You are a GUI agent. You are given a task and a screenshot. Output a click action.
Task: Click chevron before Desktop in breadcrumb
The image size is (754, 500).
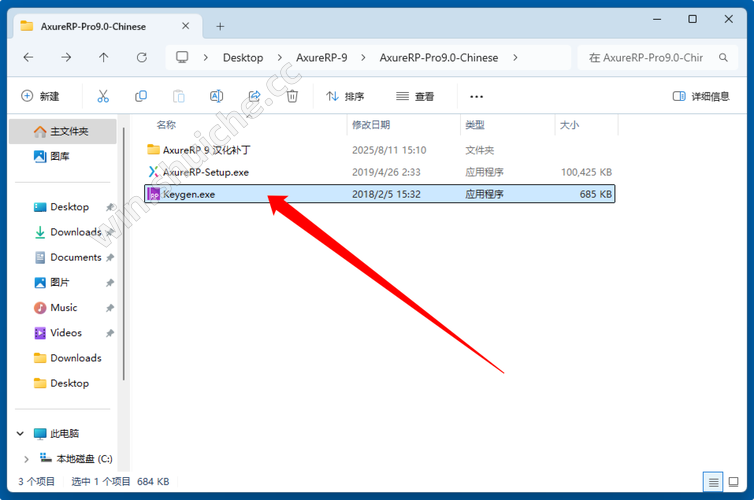(205, 58)
